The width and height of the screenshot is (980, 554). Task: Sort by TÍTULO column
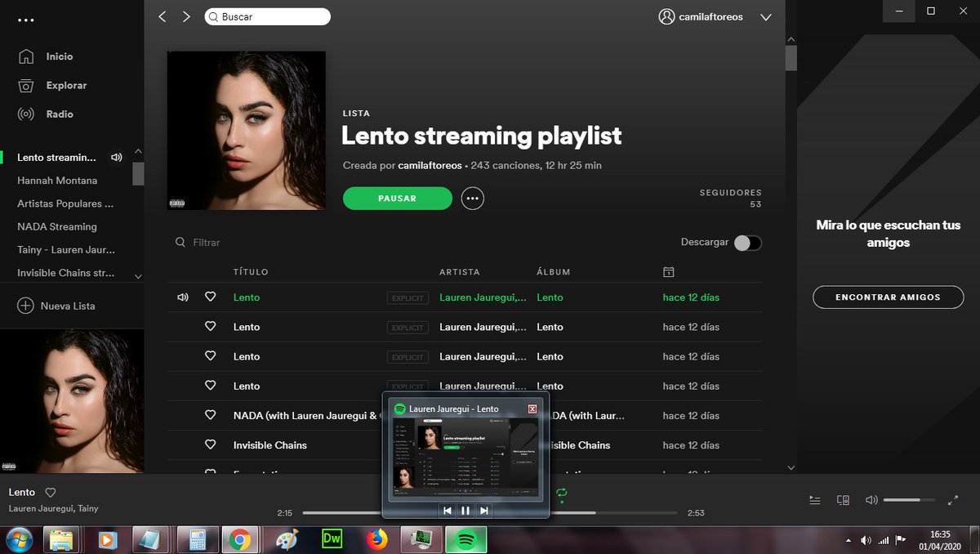[x=251, y=271]
